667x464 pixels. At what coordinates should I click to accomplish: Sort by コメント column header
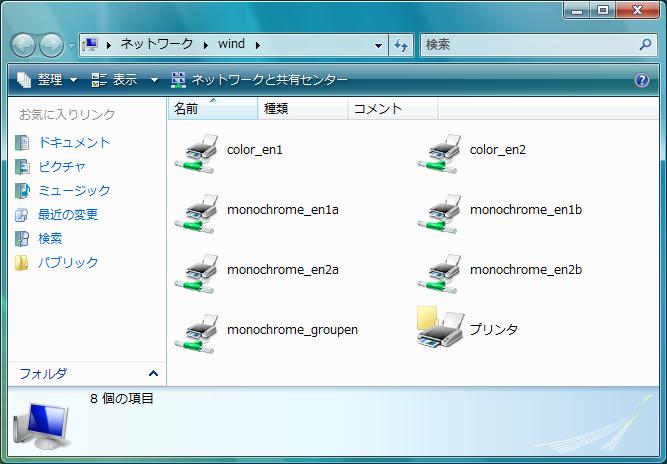click(393, 109)
